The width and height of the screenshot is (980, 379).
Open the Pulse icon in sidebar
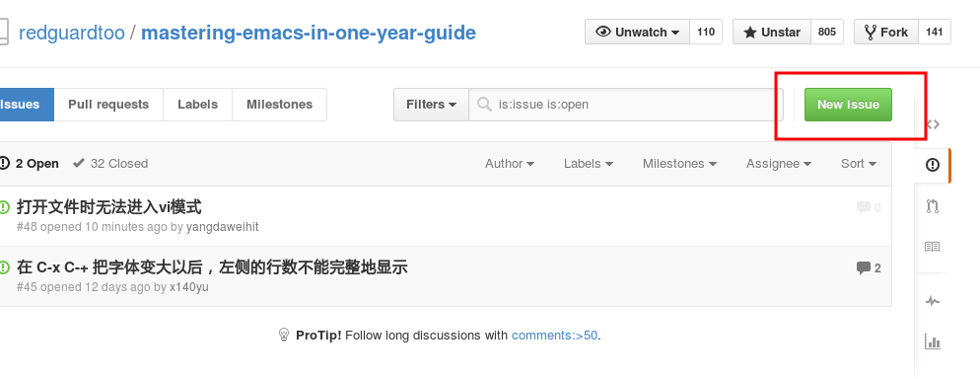tap(933, 301)
